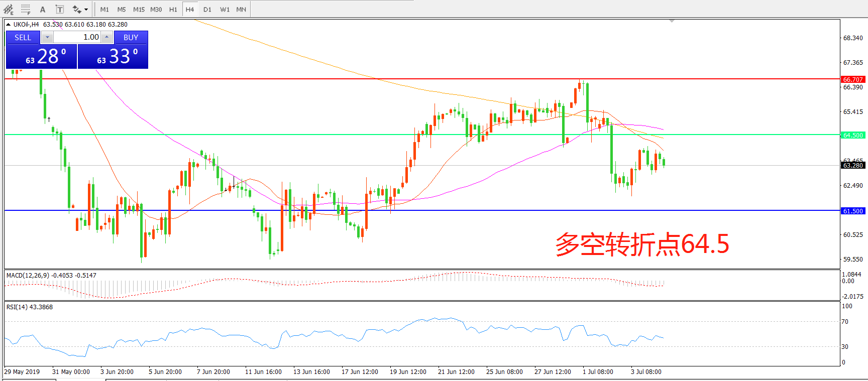Image resolution: width=868 pixels, height=381 pixels.
Task: Increase the lot volume with up arrow
Action: [106, 37]
